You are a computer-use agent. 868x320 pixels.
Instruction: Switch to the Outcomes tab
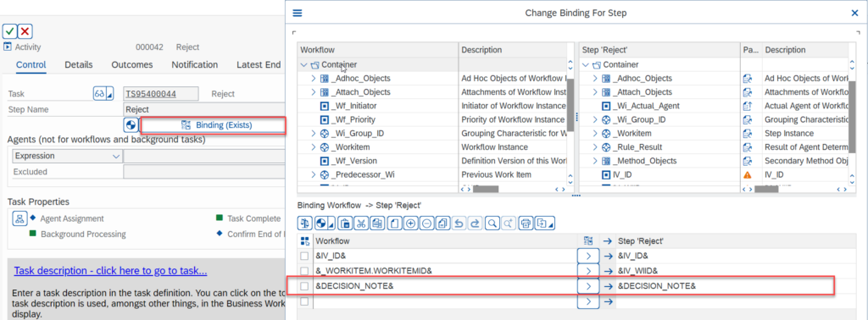(131, 64)
